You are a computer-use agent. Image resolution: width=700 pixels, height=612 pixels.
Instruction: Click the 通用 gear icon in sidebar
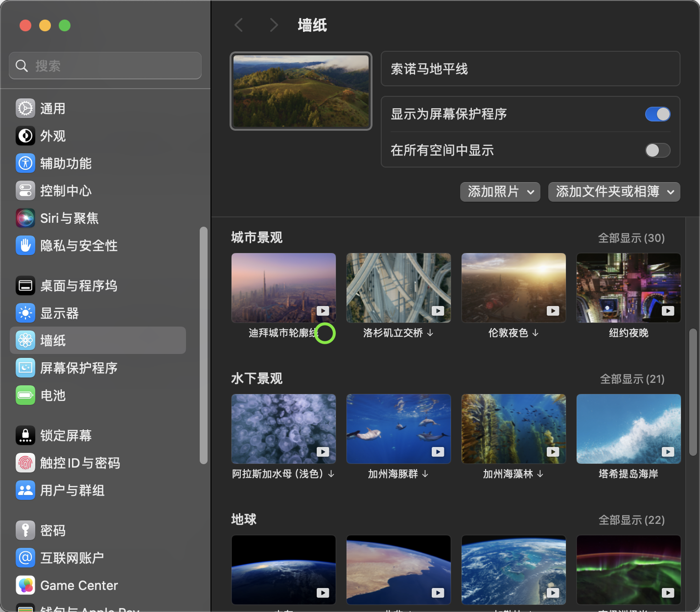(x=25, y=108)
